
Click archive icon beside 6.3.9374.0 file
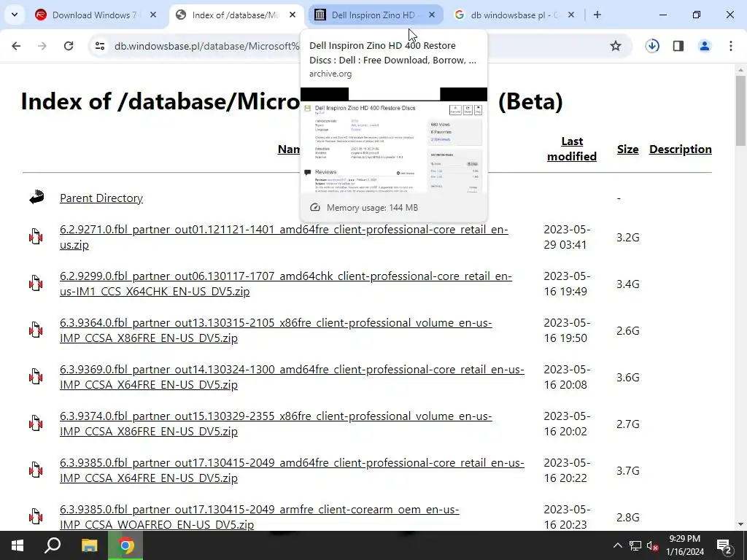36,423
